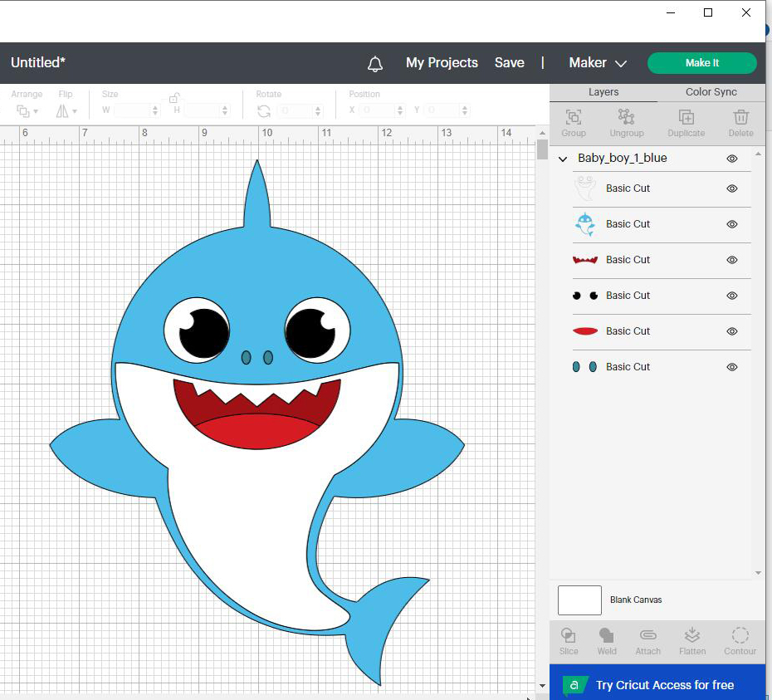Click Save in the header
772x700 pixels.
(510, 63)
